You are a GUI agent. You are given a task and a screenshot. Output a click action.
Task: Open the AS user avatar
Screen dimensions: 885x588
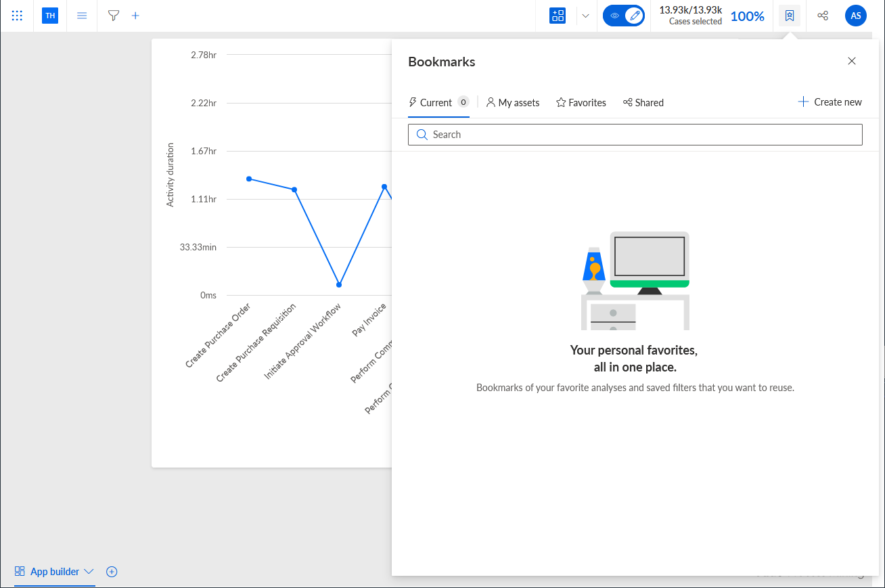[856, 16]
